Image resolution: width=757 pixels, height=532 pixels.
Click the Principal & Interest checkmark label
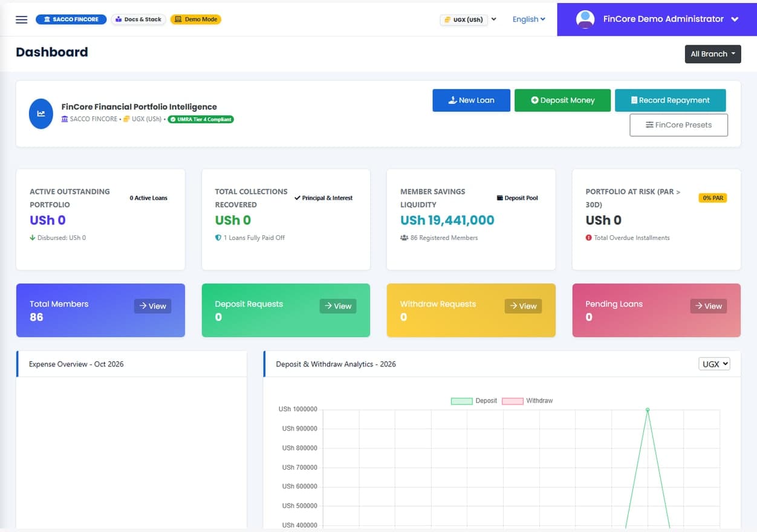point(323,198)
